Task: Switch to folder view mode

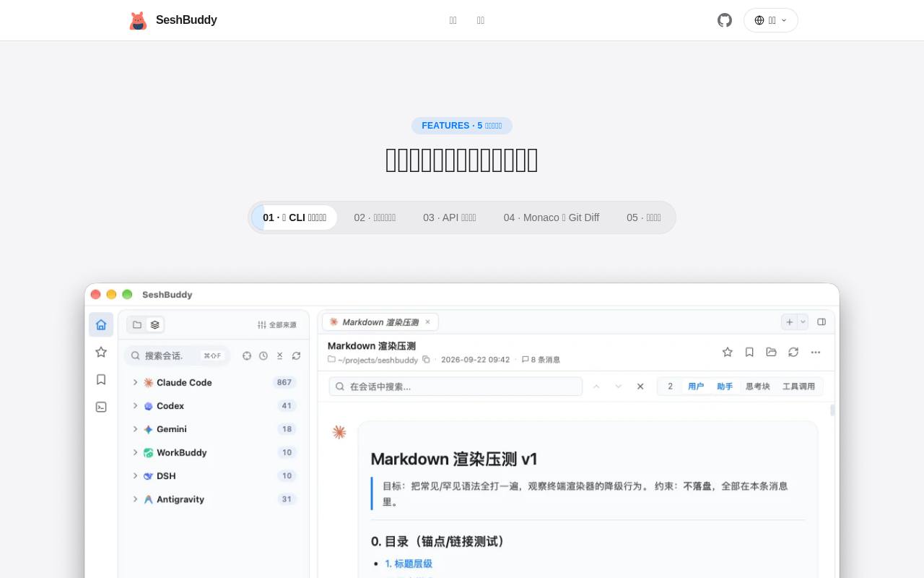Action: click(x=137, y=324)
